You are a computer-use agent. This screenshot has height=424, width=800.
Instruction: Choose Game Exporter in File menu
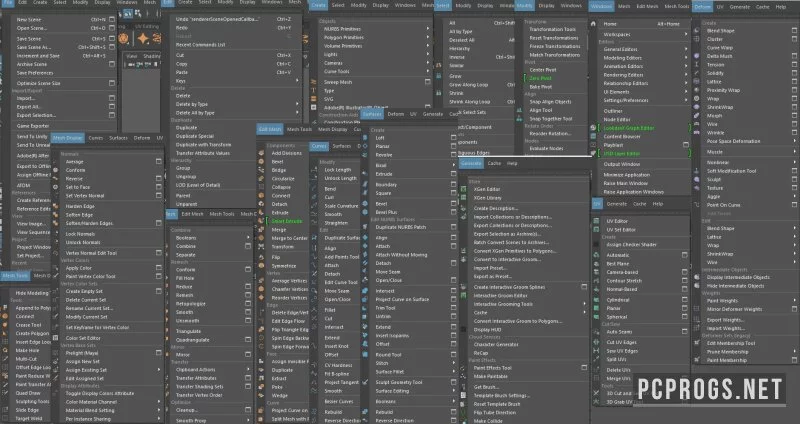[33, 126]
